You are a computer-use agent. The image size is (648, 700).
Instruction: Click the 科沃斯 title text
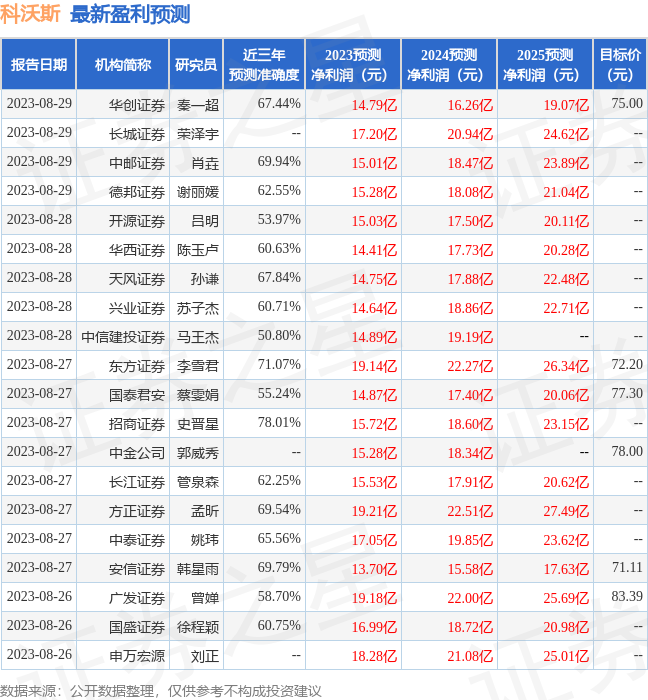coord(30,14)
